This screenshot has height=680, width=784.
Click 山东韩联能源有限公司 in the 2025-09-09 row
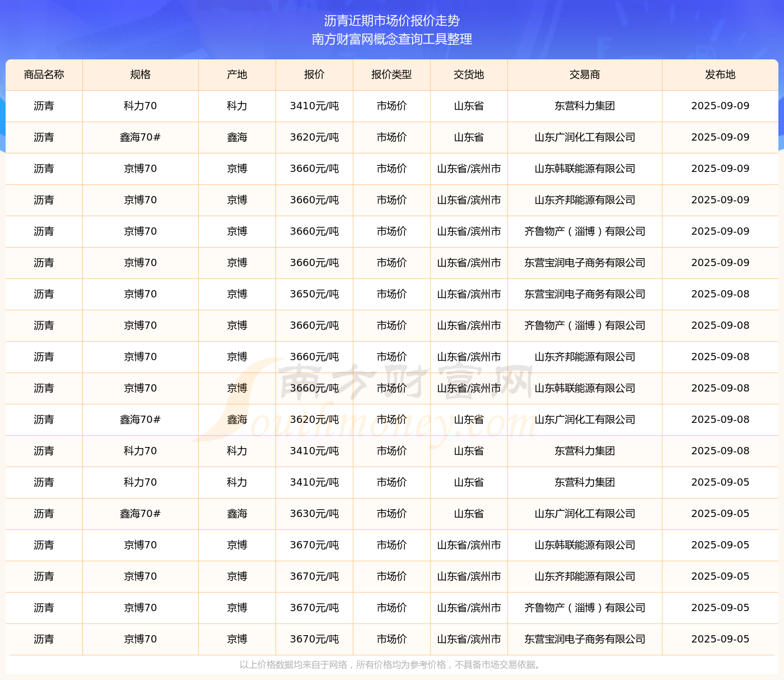click(x=585, y=169)
